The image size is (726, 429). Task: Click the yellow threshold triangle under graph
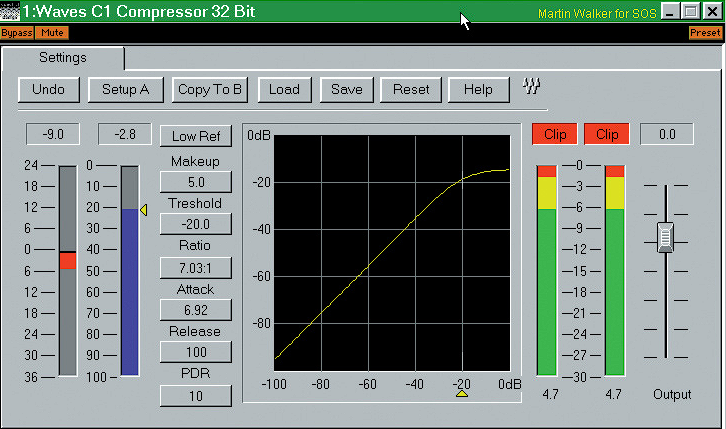[462, 393]
